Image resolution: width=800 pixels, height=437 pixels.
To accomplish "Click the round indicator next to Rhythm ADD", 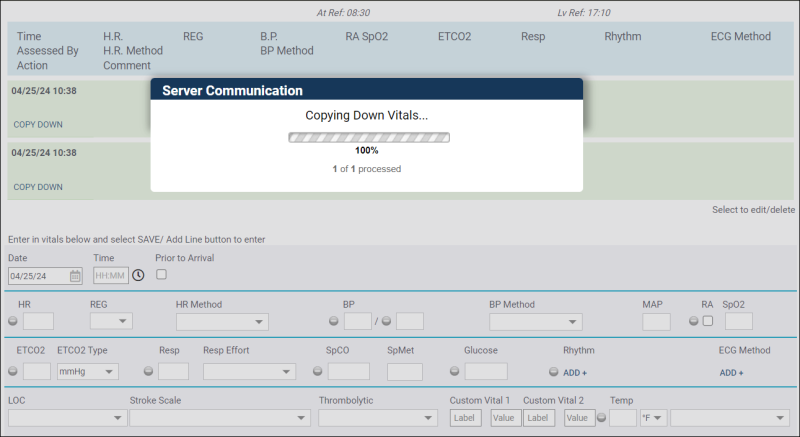I will tap(554, 372).
